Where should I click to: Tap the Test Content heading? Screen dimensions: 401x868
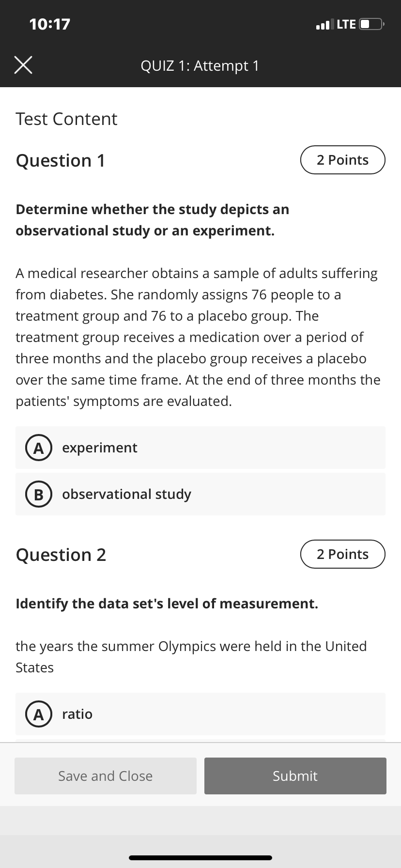point(66,119)
